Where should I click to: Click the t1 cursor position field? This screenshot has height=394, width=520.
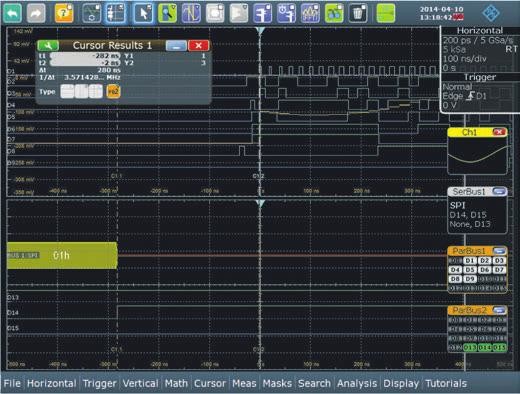click(85, 56)
